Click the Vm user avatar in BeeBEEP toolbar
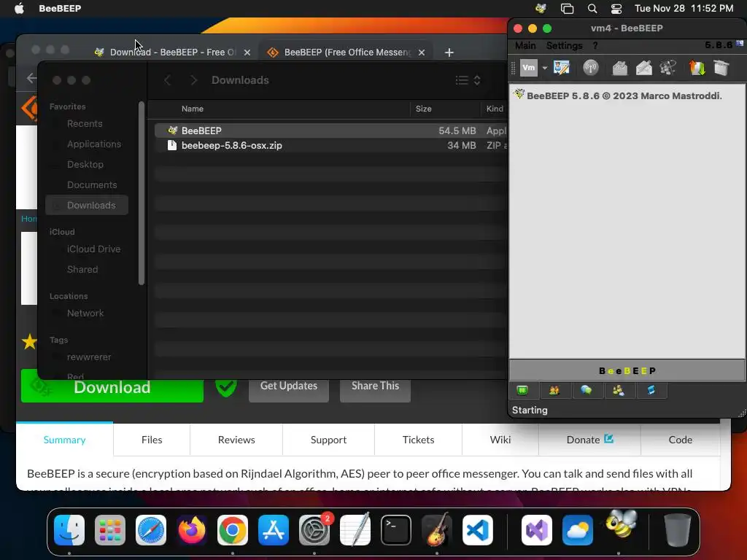This screenshot has height=560, width=747. point(528,68)
